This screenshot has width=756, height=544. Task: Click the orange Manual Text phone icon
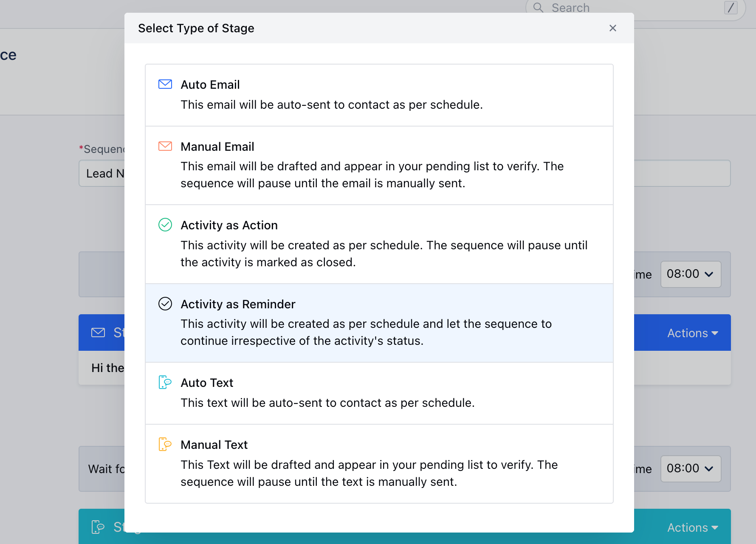(165, 444)
